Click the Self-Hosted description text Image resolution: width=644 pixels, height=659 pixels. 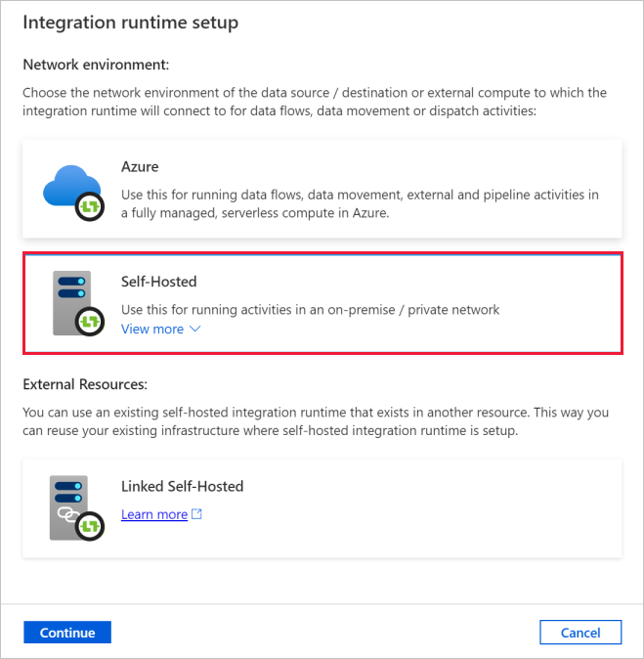click(x=310, y=310)
